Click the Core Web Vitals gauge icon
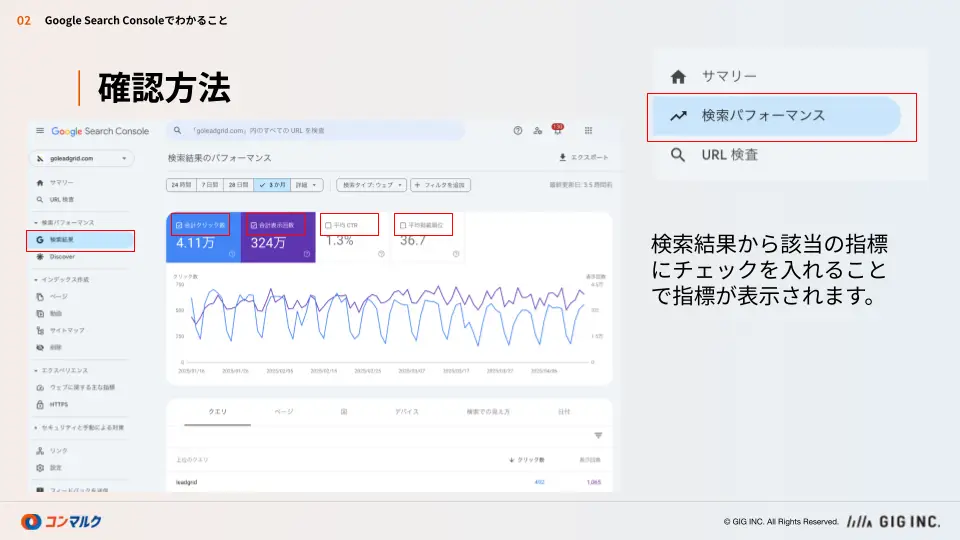This screenshot has width=960, height=540. click(x=40, y=388)
